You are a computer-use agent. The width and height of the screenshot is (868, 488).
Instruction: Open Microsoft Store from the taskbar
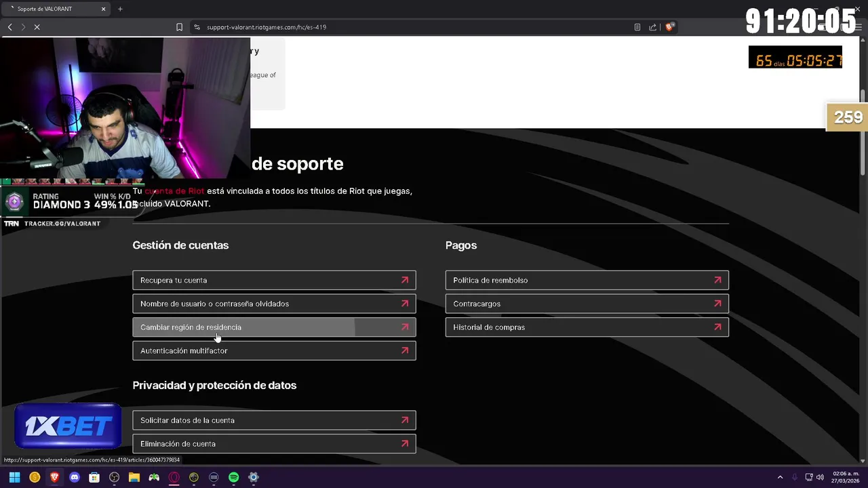pos(94,477)
